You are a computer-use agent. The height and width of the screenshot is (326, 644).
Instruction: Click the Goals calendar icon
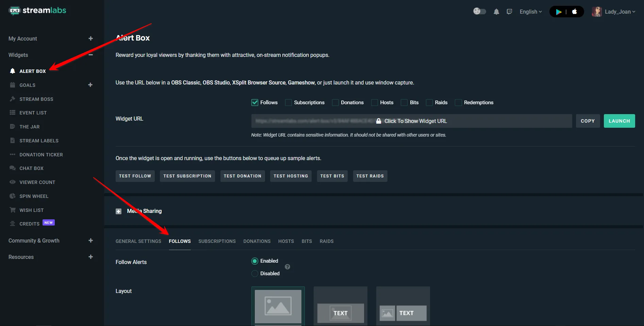(13, 85)
